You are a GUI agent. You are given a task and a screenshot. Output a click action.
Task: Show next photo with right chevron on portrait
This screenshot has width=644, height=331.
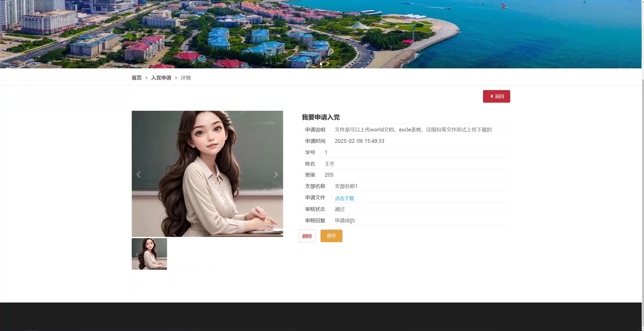click(276, 174)
